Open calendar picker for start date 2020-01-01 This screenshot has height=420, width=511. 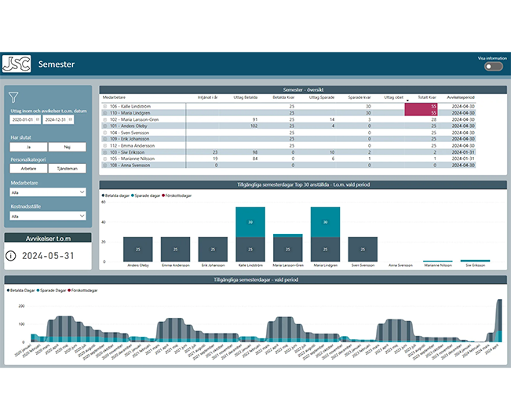pyautogui.click(x=38, y=119)
